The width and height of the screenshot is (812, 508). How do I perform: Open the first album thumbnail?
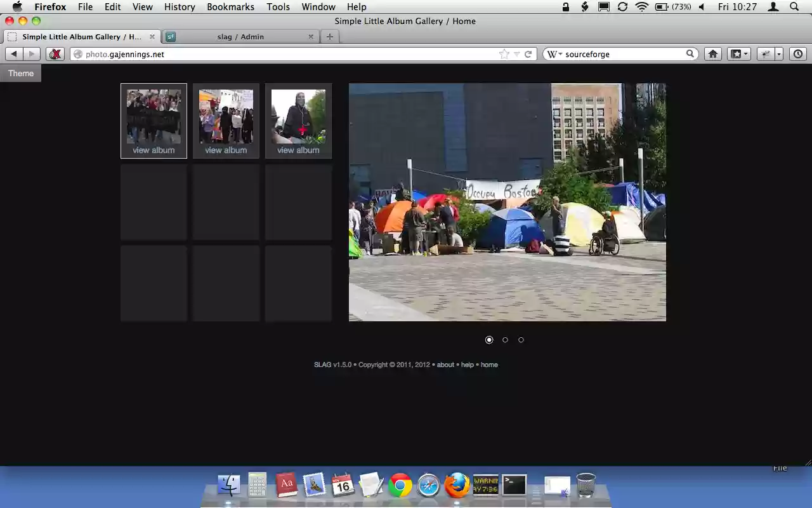click(x=154, y=120)
